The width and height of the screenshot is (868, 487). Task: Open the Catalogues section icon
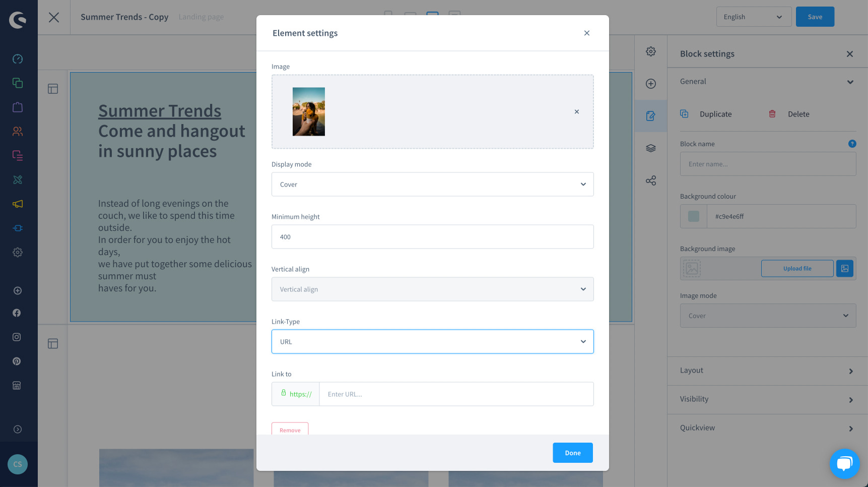(18, 83)
